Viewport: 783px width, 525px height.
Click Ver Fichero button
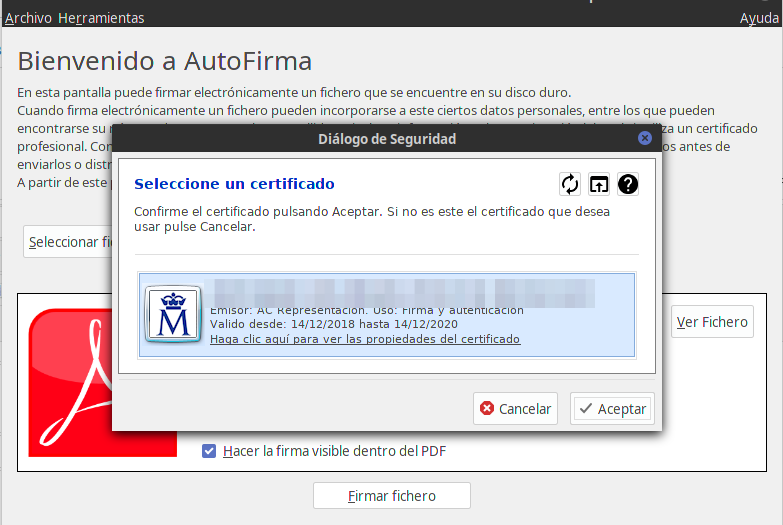(x=712, y=322)
